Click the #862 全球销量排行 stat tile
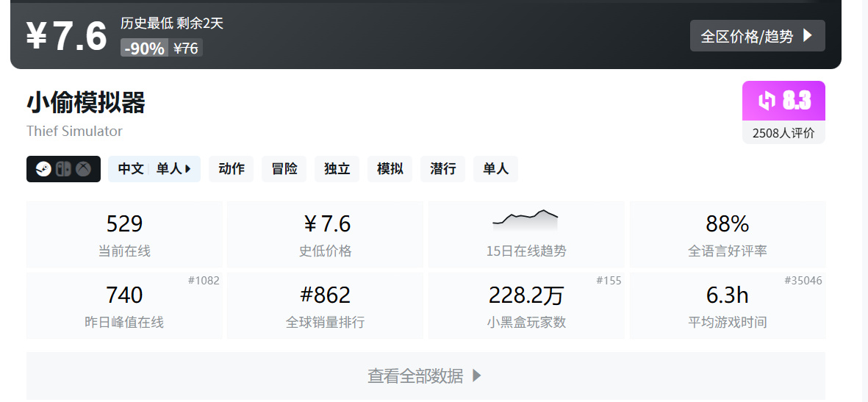868x402 pixels. coord(325,306)
